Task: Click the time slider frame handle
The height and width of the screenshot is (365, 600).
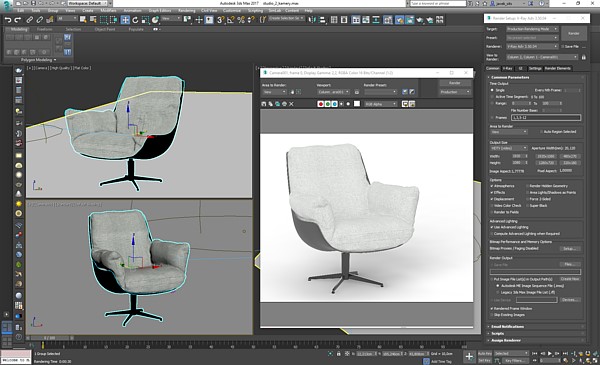Action: [x=50, y=338]
